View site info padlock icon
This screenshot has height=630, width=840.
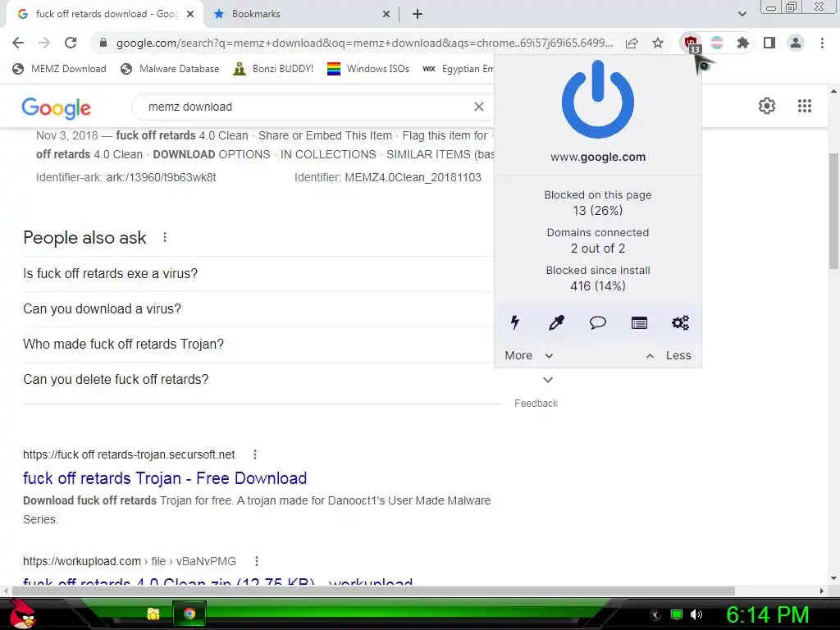(103, 43)
